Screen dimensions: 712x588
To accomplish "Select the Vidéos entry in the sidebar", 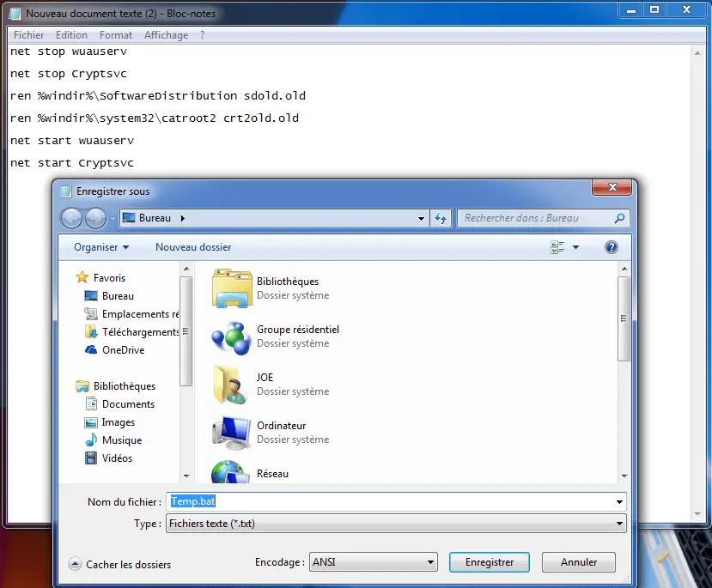I will 117,458.
